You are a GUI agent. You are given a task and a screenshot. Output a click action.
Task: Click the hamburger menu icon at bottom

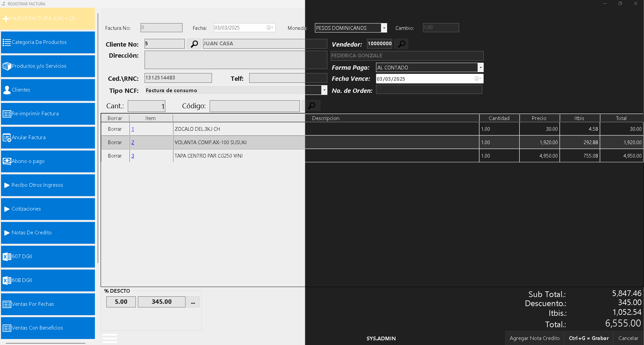pyautogui.click(x=110, y=338)
